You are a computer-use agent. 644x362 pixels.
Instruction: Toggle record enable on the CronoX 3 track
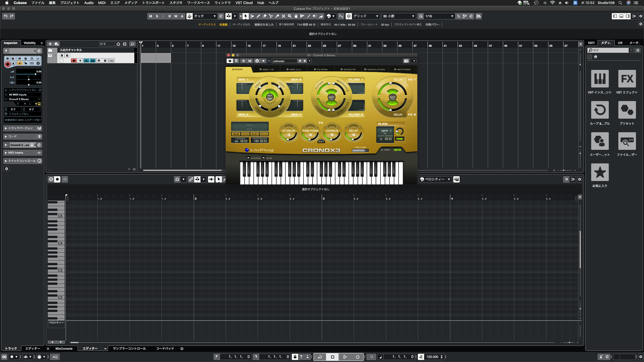[73, 60]
